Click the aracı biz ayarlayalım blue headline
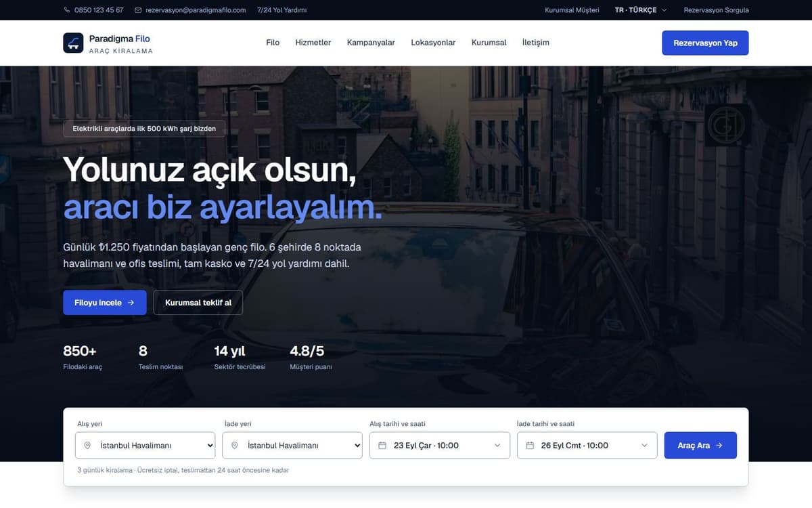 [223, 207]
